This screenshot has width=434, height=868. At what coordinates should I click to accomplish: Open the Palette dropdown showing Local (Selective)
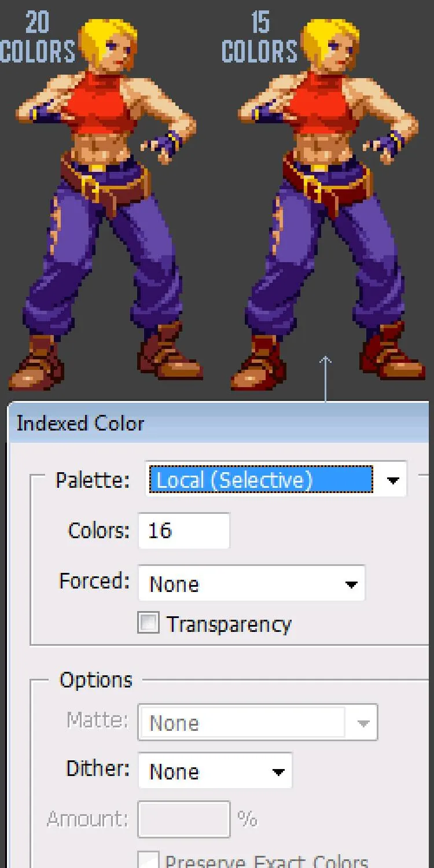(277, 479)
